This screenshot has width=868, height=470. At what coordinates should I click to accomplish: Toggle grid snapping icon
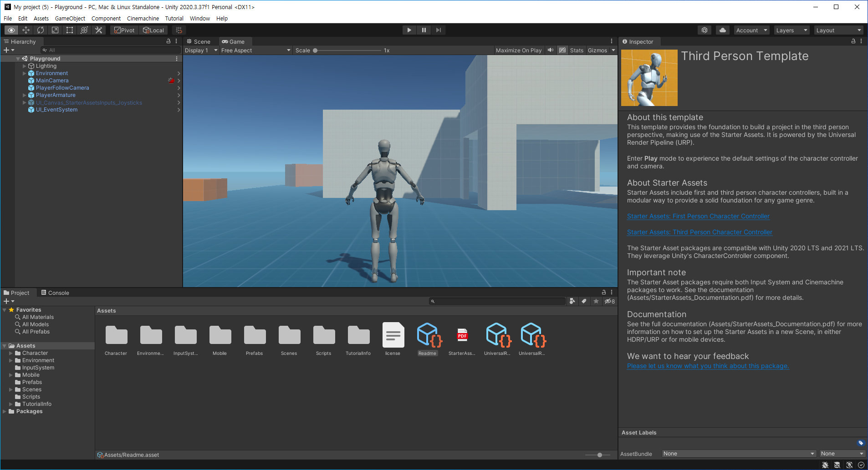tap(179, 30)
